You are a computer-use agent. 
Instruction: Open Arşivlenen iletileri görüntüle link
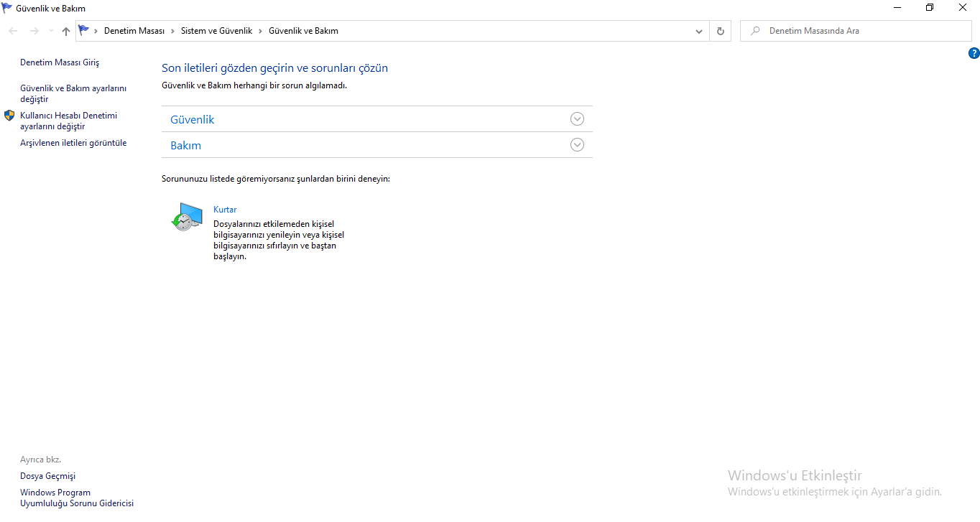(73, 143)
